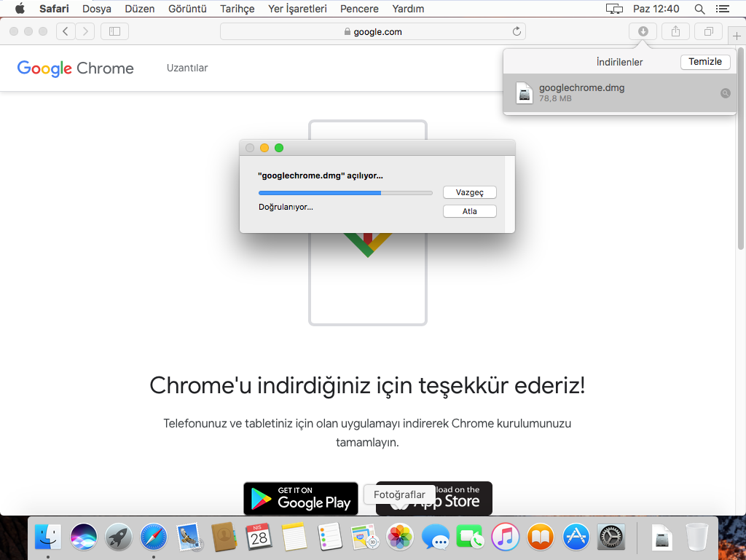The width and height of the screenshot is (746, 560).
Task: Open iTunes music note icon in Dock
Action: tap(506, 537)
